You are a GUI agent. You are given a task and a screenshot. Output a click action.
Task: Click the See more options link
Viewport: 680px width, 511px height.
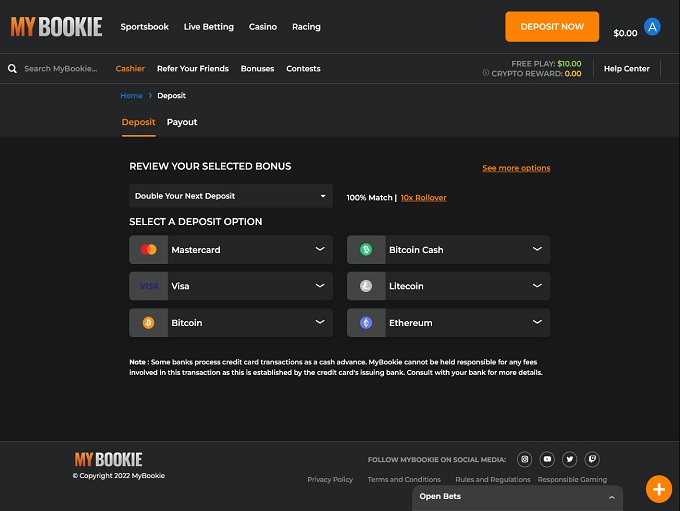click(x=516, y=168)
